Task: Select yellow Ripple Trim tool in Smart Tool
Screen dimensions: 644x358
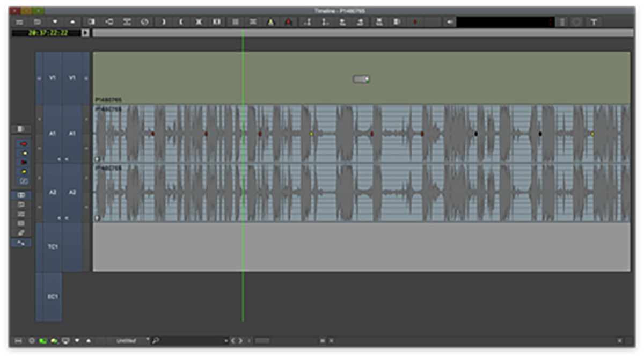Action: click(23, 171)
